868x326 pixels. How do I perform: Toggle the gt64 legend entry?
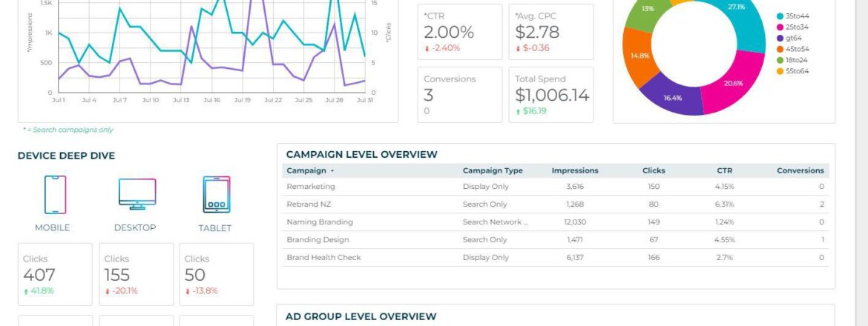[791, 38]
